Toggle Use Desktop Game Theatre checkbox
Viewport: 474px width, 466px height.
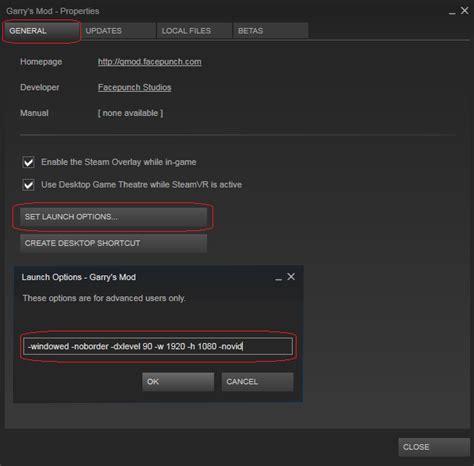pyautogui.click(x=28, y=185)
